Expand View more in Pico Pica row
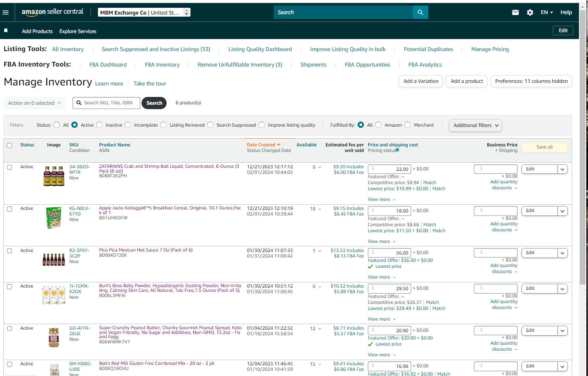 (x=382, y=277)
